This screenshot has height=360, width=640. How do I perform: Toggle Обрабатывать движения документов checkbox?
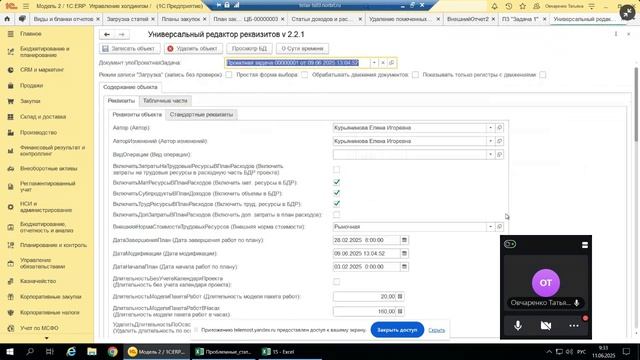415,75
